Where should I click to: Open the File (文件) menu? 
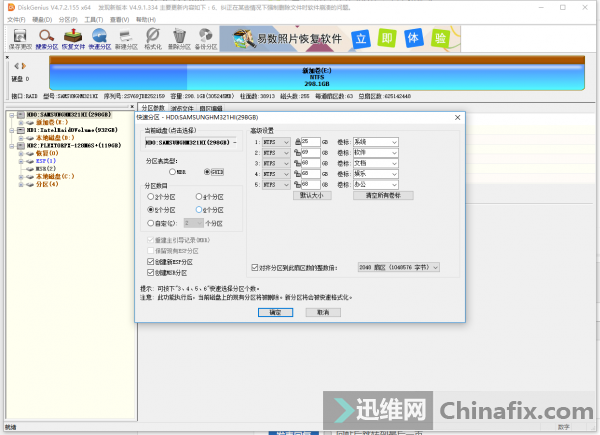(16, 20)
